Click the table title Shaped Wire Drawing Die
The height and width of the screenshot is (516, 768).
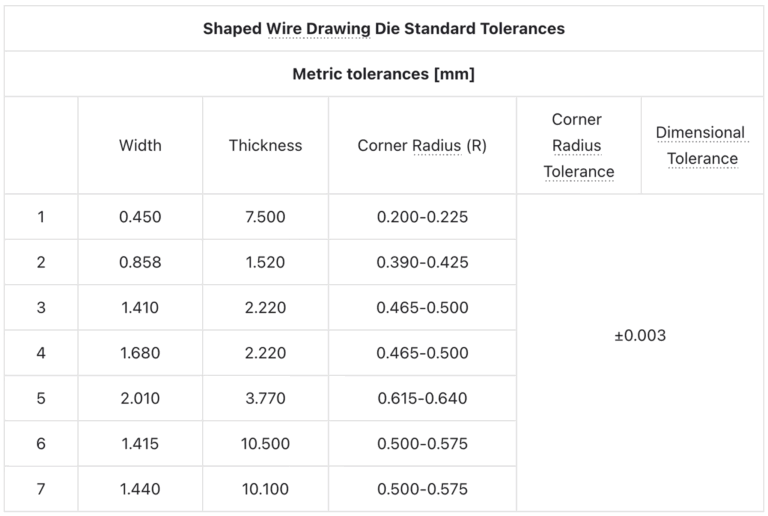click(x=384, y=28)
